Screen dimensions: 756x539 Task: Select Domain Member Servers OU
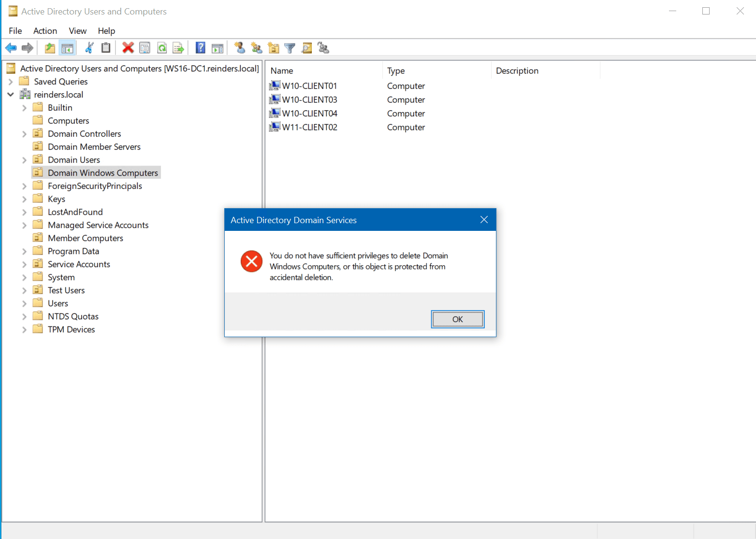[x=94, y=147]
